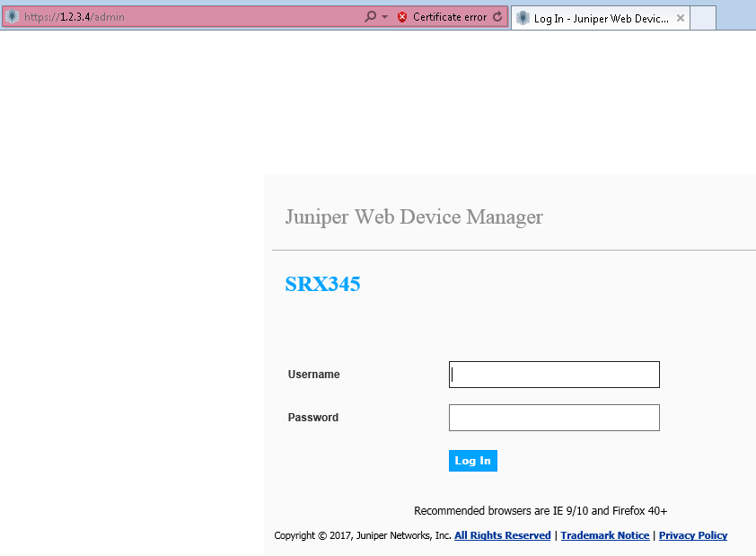Click the Copyright © 2017, Juniper Networks text

click(x=363, y=535)
